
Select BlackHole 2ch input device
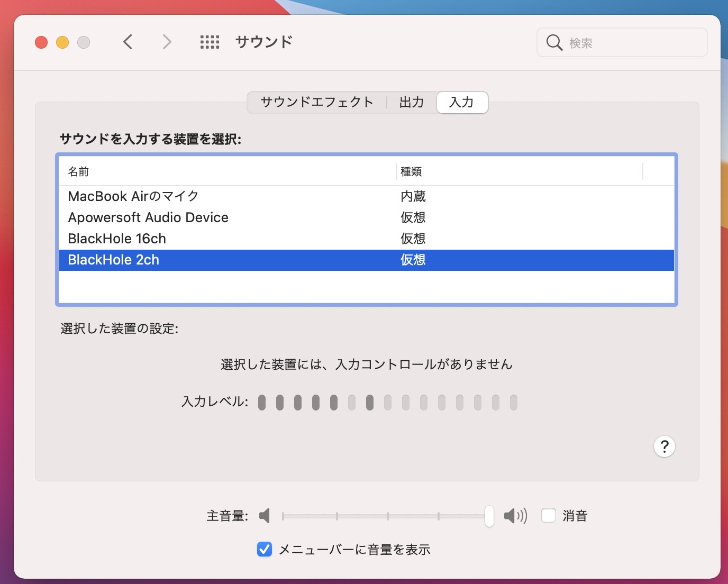(114, 260)
